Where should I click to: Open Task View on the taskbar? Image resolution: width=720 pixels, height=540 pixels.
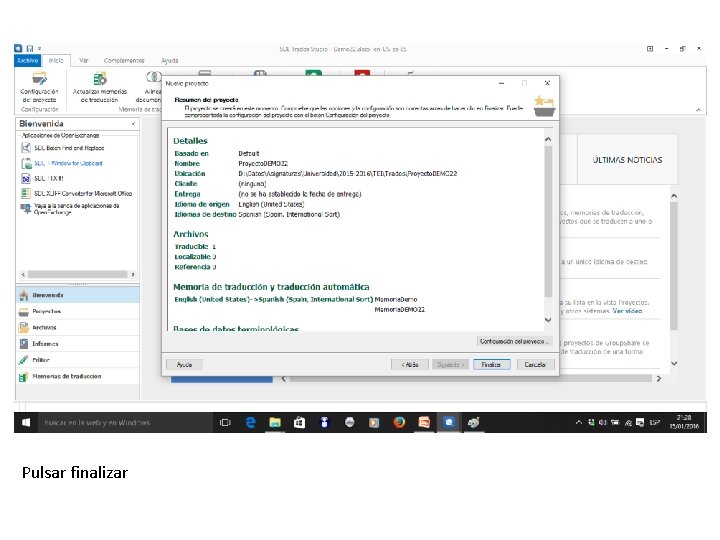[x=225, y=422]
